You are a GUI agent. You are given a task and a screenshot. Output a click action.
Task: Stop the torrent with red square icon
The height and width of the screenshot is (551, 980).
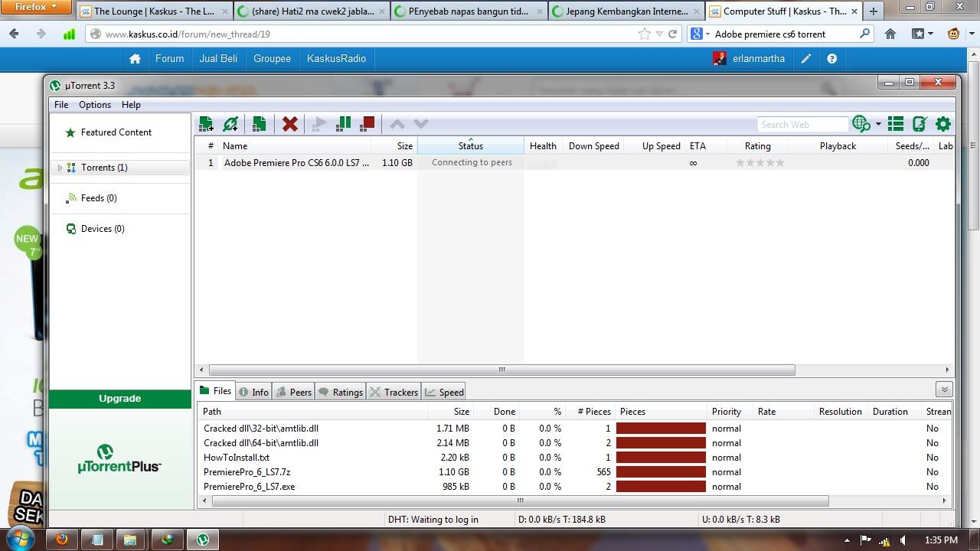tap(367, 124)
